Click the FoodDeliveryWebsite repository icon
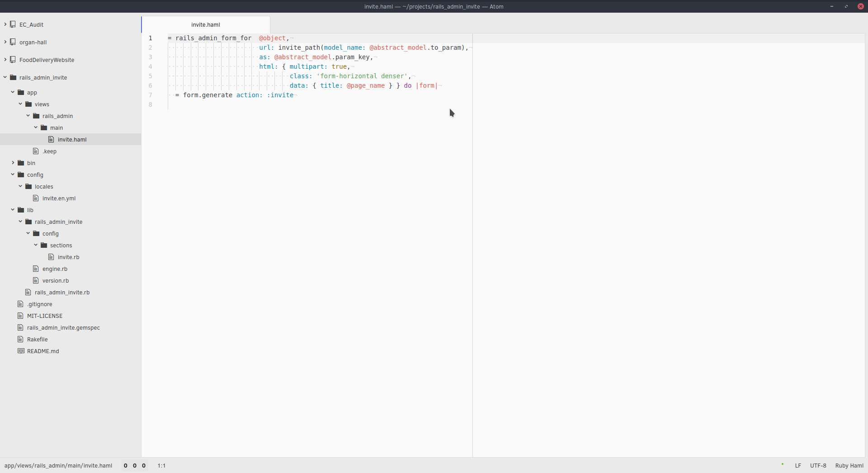Viewport: 868px width, 473px height. pyautogui.click(x=13, y=60)
